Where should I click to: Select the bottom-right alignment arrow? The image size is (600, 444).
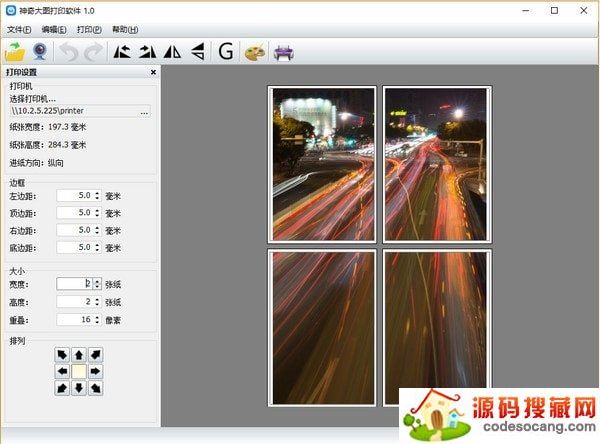tap(96, 387)
